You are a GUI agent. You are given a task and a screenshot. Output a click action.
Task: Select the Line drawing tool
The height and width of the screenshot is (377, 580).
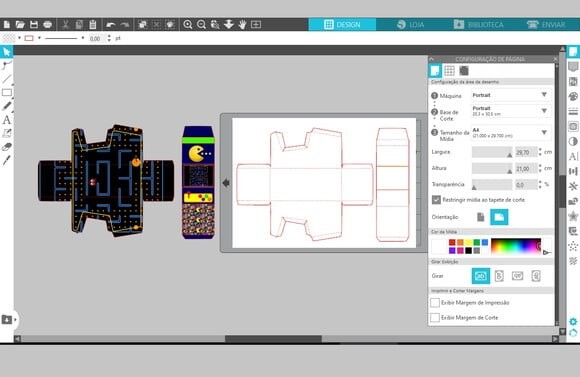click(7, 79)
